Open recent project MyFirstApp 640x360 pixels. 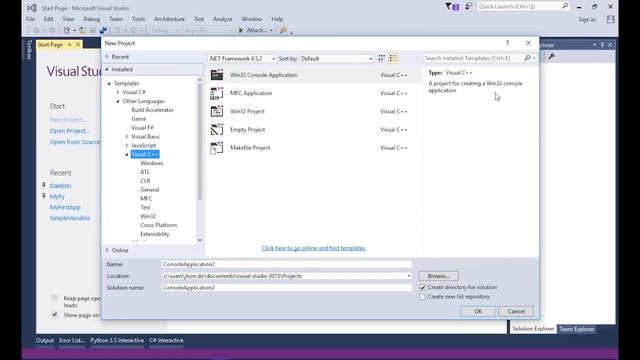coord(65,207)
